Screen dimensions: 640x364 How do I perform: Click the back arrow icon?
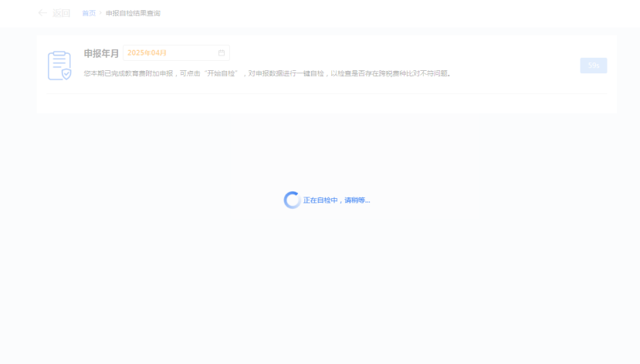(42, 13)
